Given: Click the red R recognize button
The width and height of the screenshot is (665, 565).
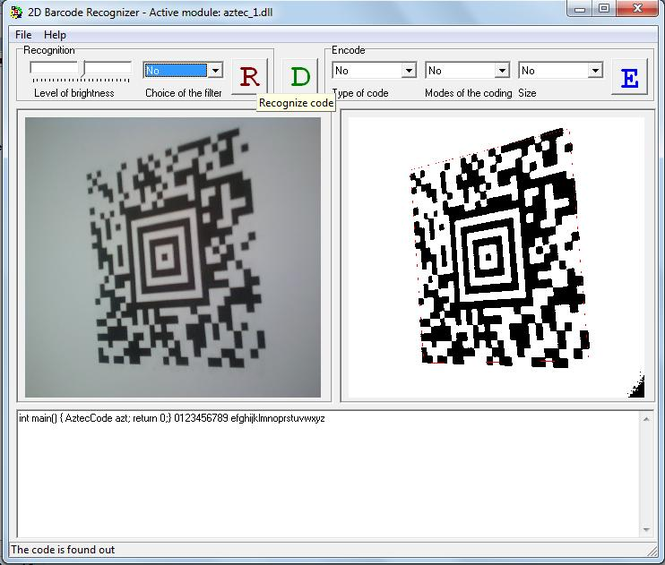Looking at the screenshot, I should [249, 77].
